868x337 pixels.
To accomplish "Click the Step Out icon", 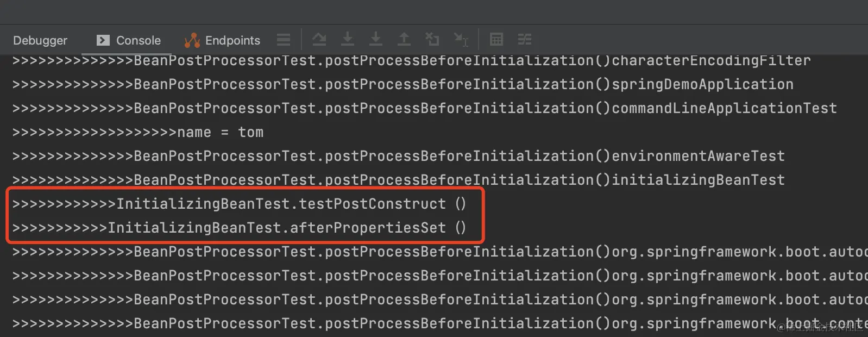I will (x=404, y=39).
